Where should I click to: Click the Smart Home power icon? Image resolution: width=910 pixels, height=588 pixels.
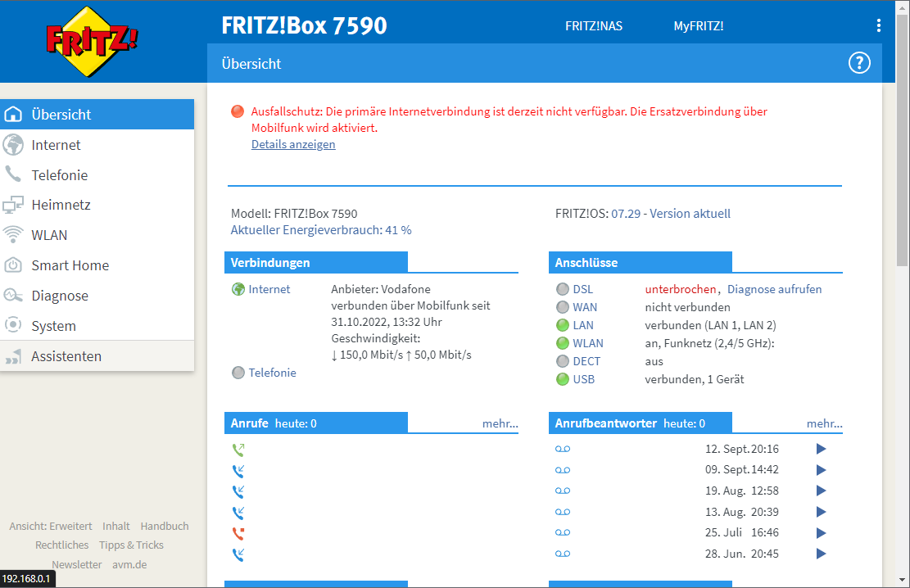(x=13, y=265)
